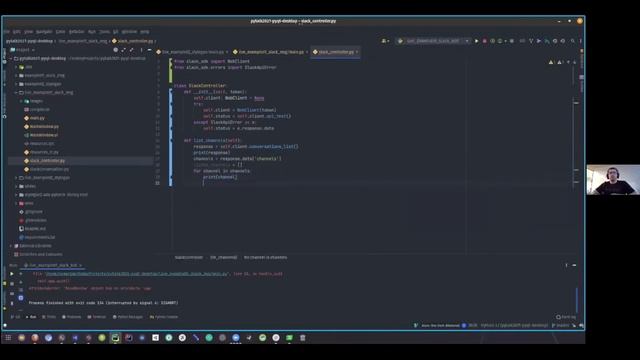Open the Problems tool window tab
This screenshot has height=360, width=640.
pyautogui.click(x=71, y=317)
